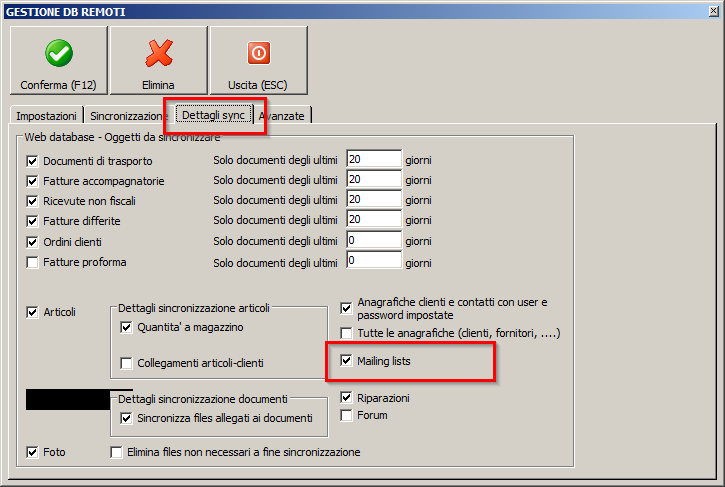Toggle Fatture differite checkbox
Image resolution: width=725 pixels, height=487 pixels.
(32, 221)
